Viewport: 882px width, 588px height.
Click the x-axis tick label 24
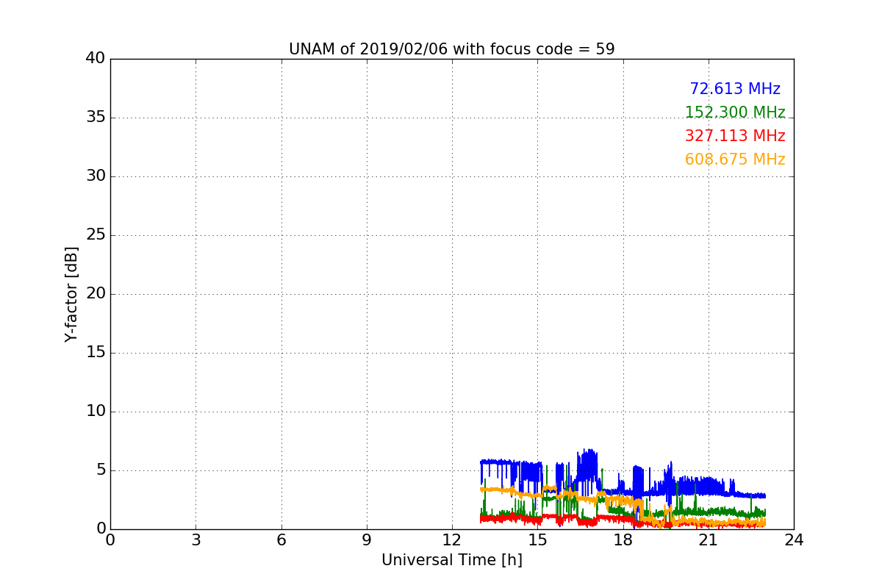tap(794, 540)
